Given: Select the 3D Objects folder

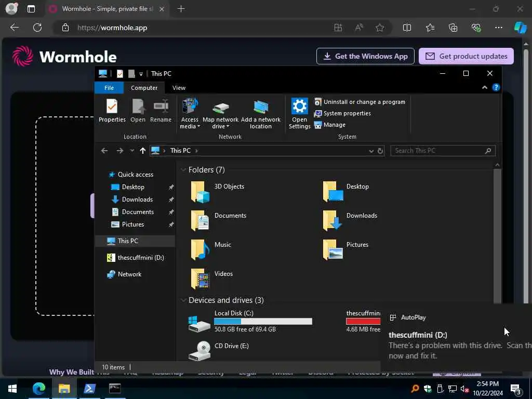Looking at the screenshot, I should [218, 192].
